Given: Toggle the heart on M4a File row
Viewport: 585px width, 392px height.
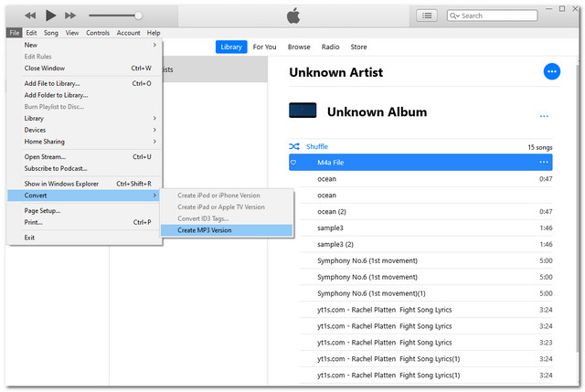Looking at the screenshot, I should pos(293,162).
